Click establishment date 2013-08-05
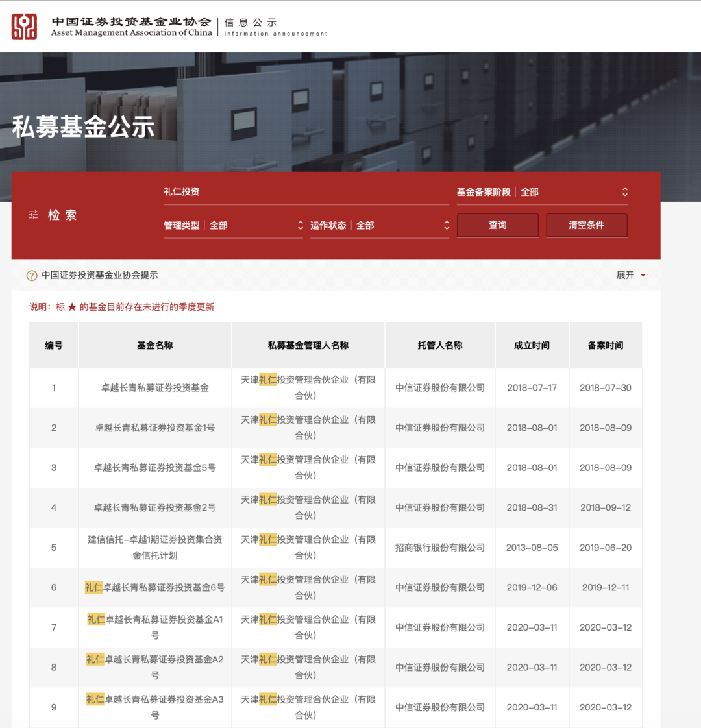 tap(532, 548)
